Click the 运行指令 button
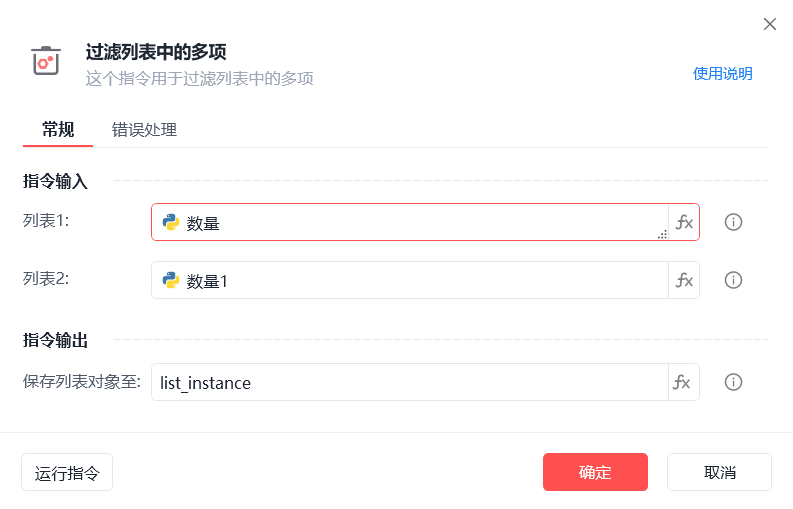Image resolution: width=793 pixels, height=509 pixels. 67,472
